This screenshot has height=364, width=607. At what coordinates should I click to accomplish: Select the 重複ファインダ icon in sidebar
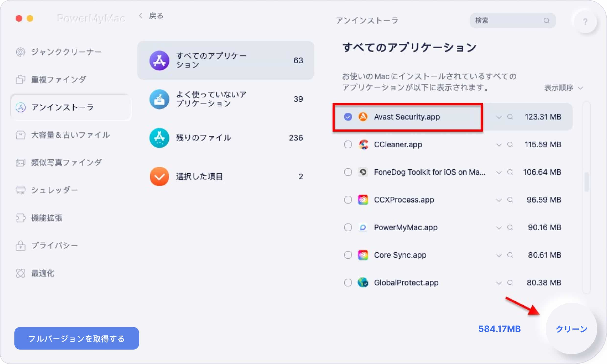click(x=20, y=79)
